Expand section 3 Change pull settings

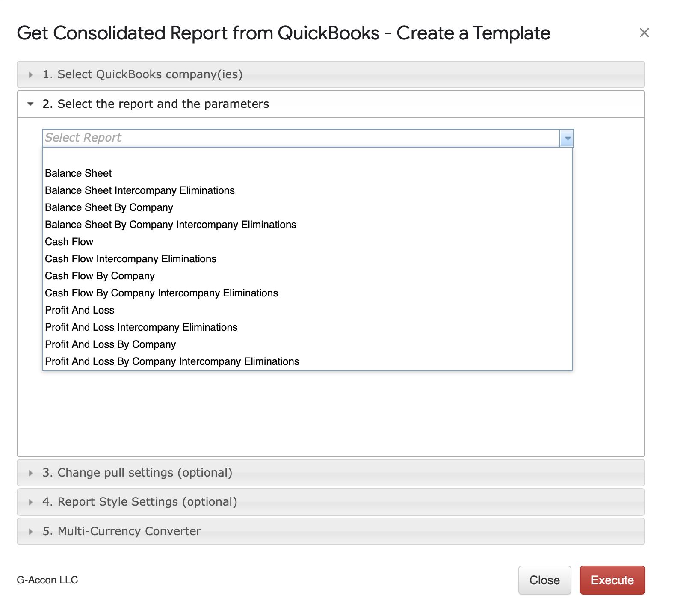[331, 473]
